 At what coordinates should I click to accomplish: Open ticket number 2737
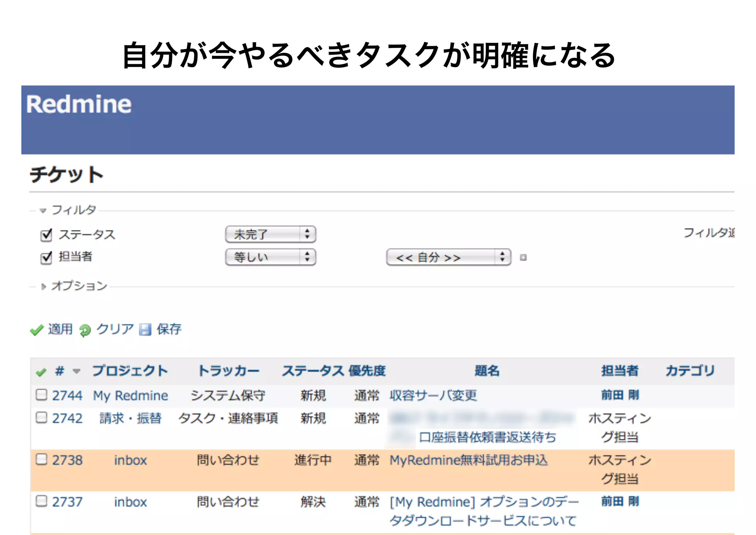(x=67, y=502)
